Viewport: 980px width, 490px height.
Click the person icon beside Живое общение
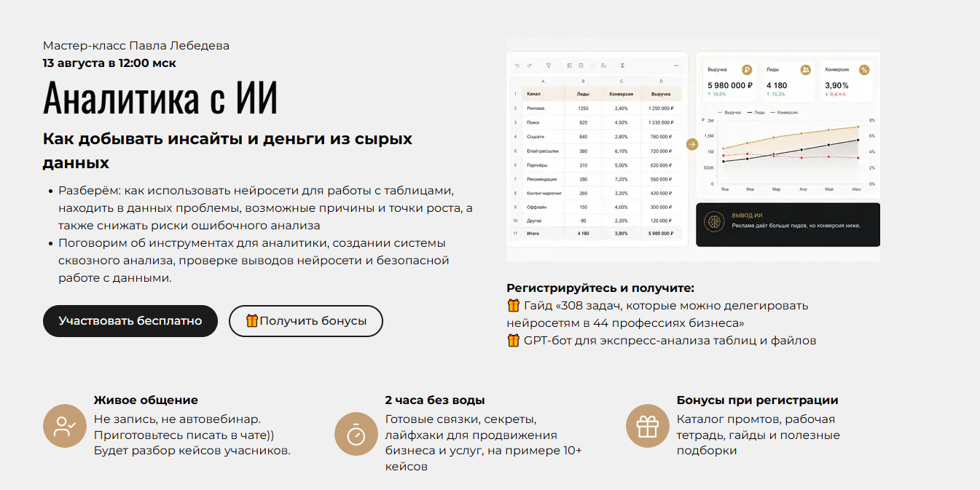pyautogui.click(x=65, y=426)
